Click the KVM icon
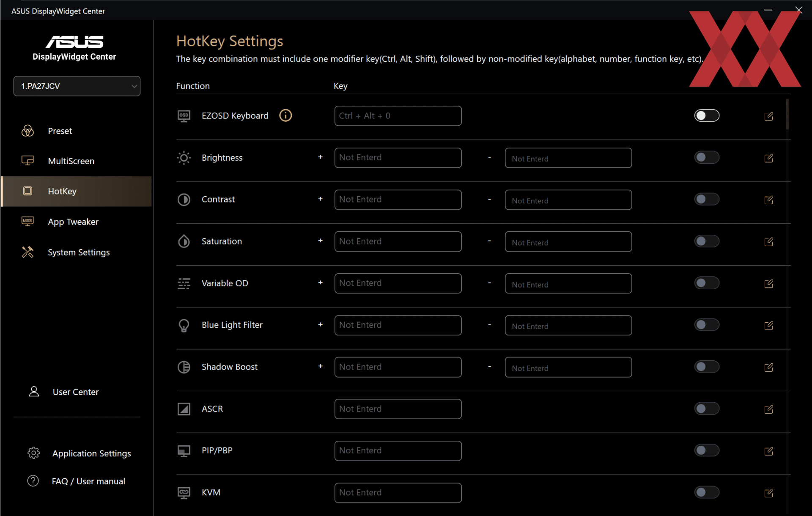Image resolution: width=812 pixels, height=516 pixels. point(184,493)
